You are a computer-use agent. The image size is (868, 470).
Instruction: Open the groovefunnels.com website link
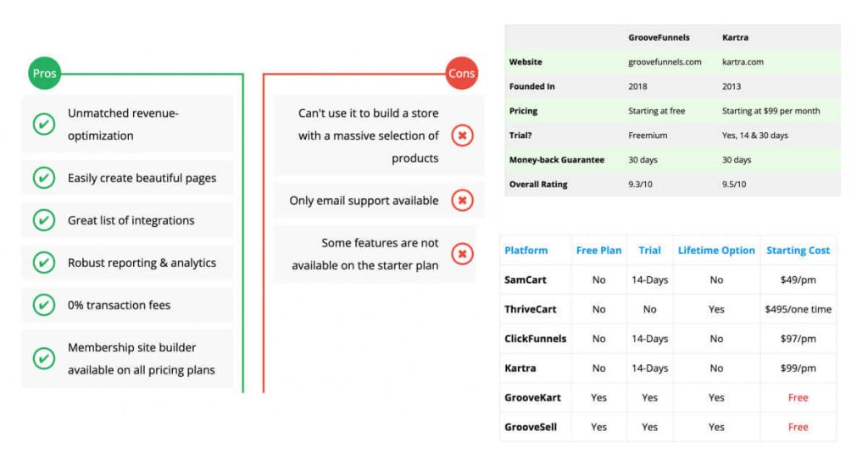pos(665,62)
